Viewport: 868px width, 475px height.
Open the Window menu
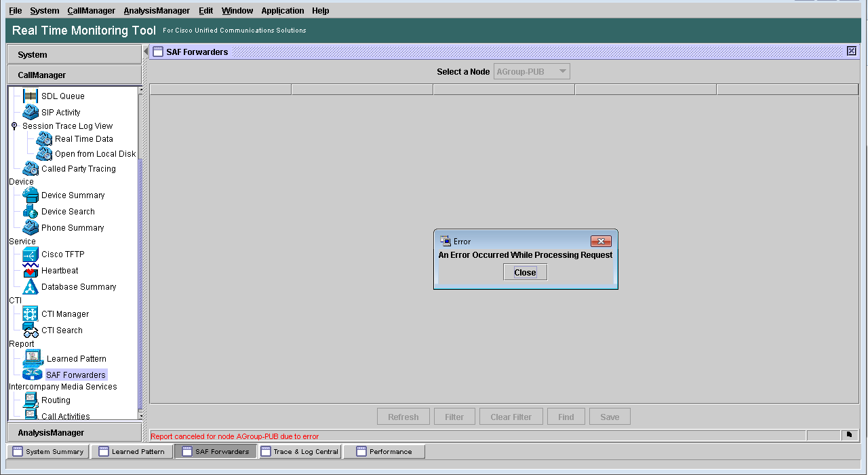point(237,10)
